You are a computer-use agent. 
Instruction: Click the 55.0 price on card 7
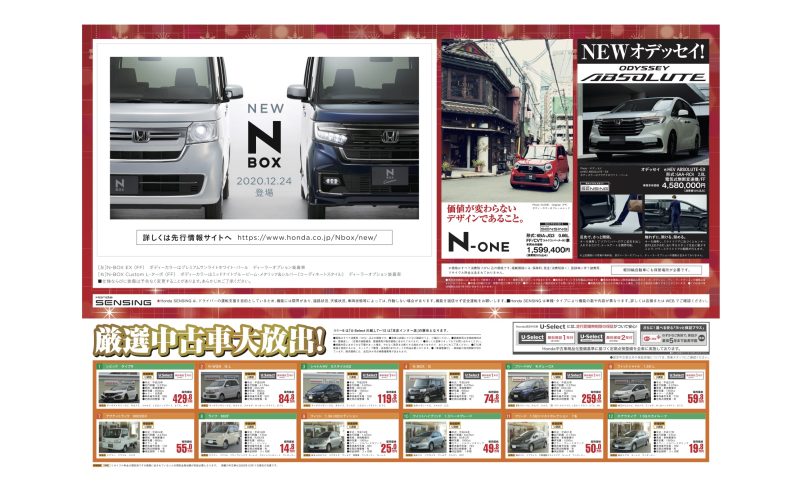(184, 448)
